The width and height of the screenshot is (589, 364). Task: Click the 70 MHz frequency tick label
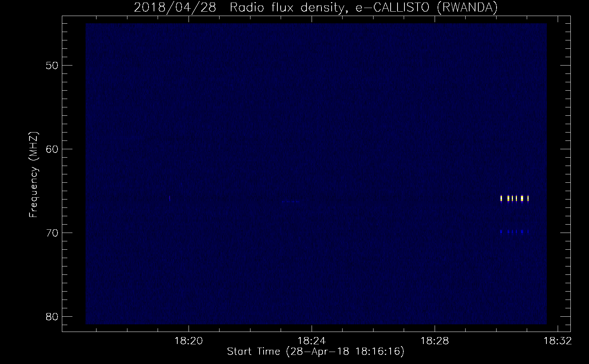pos(52,233)
